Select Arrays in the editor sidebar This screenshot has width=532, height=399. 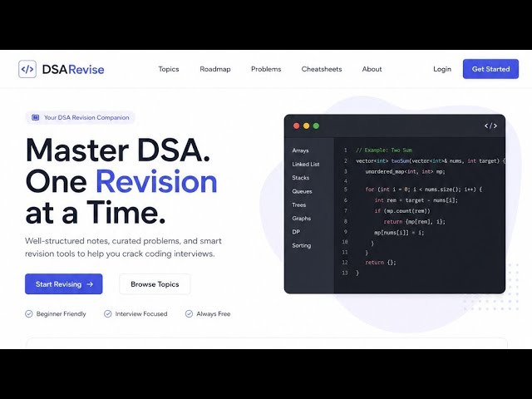click(300, 150)
